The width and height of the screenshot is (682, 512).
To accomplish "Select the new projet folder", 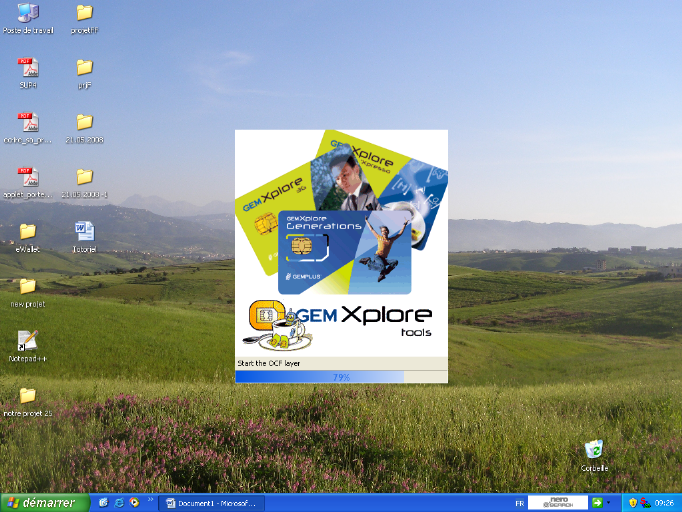I will pos(28,287).
